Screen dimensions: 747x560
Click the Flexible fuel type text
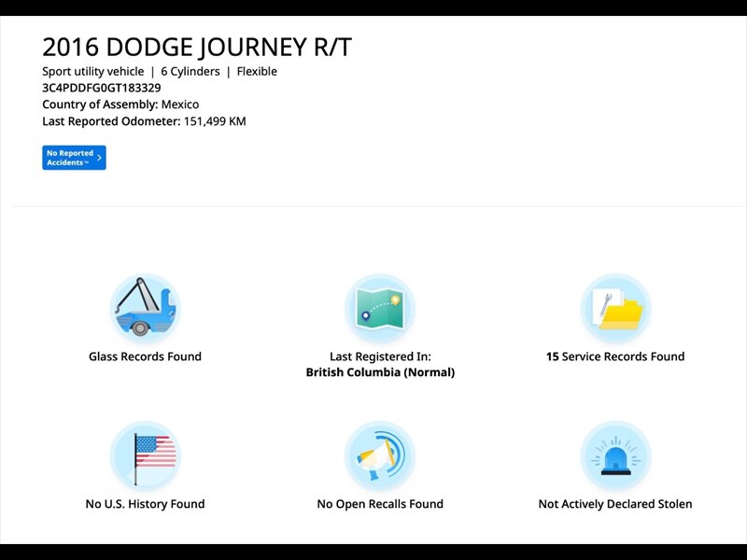(257, 72)
